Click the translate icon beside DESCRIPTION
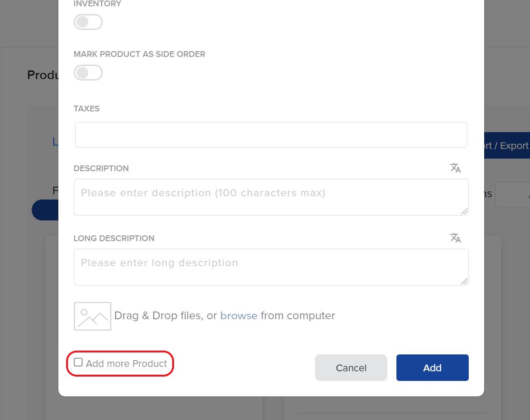530x420 pixels. coord(455,168)
